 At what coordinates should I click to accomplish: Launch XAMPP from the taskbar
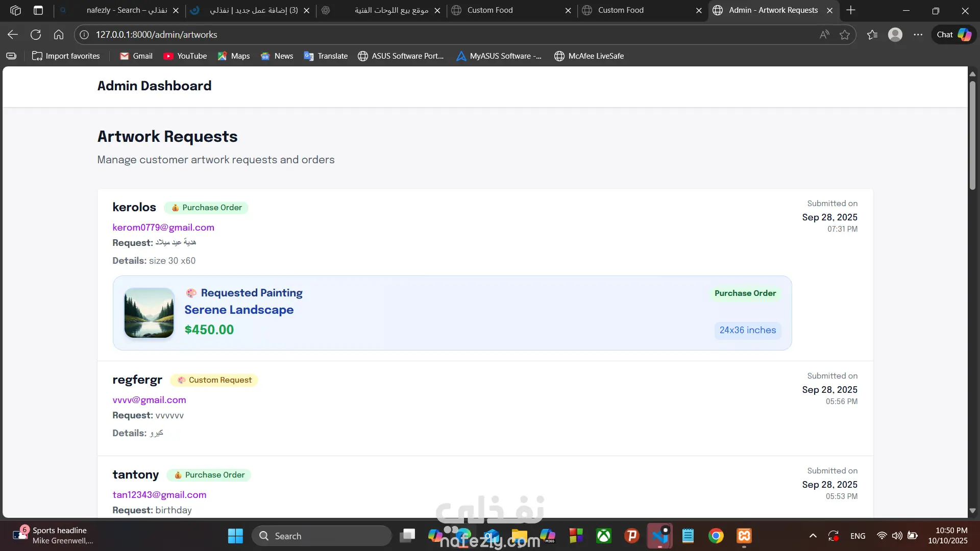(x=744, y=536)
